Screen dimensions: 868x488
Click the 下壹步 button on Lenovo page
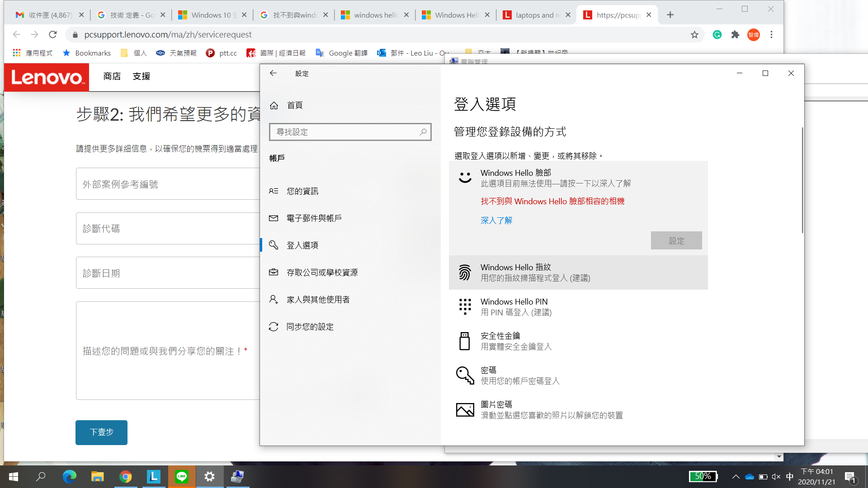click(101, 432)
